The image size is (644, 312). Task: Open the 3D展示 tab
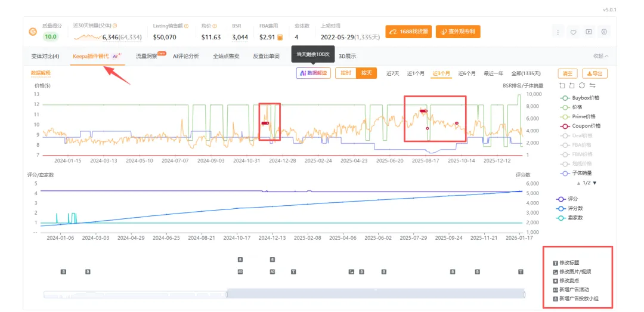[347, 56]
